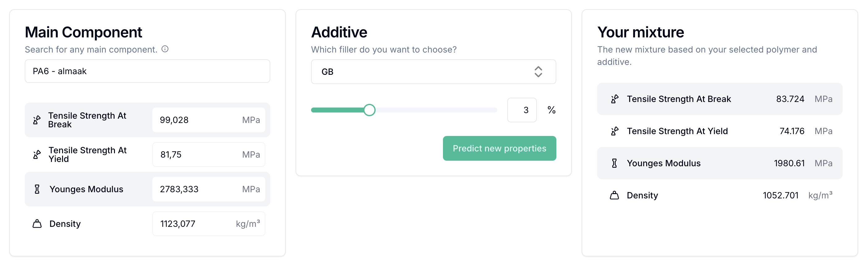Click the Tensile Strength At Break value 99,028
The width and height of the screenshot is (868, 267).
pyautogui.click(x=209, y=120)
